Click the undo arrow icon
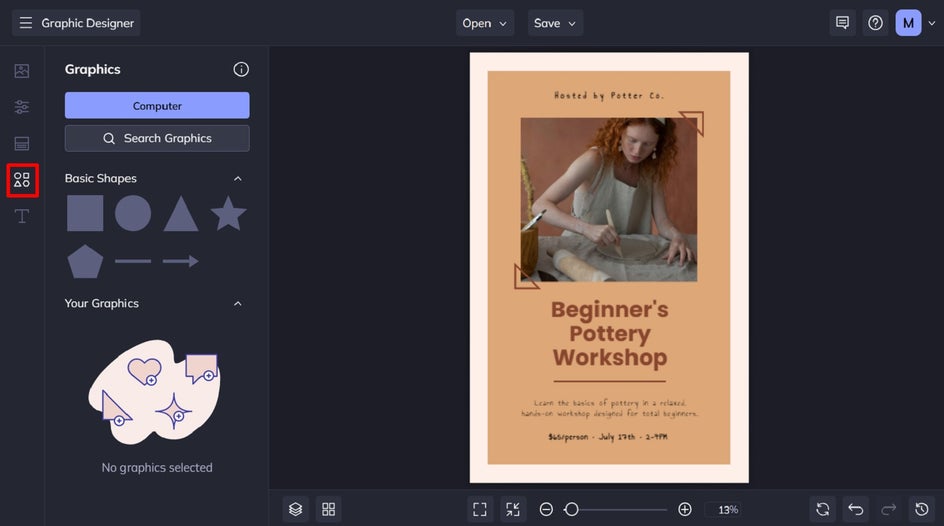Image resolution: width=944 pixels, height=526 pixels. 855,509
